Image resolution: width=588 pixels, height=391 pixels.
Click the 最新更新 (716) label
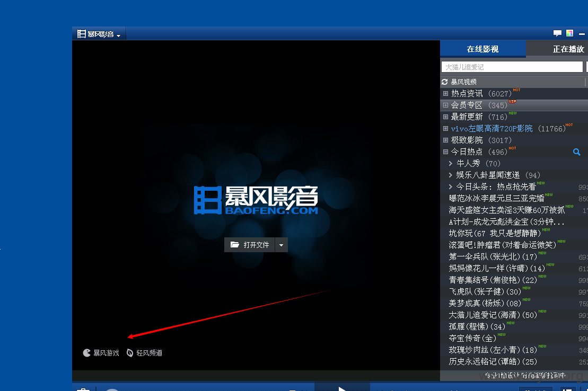[479, 117]
